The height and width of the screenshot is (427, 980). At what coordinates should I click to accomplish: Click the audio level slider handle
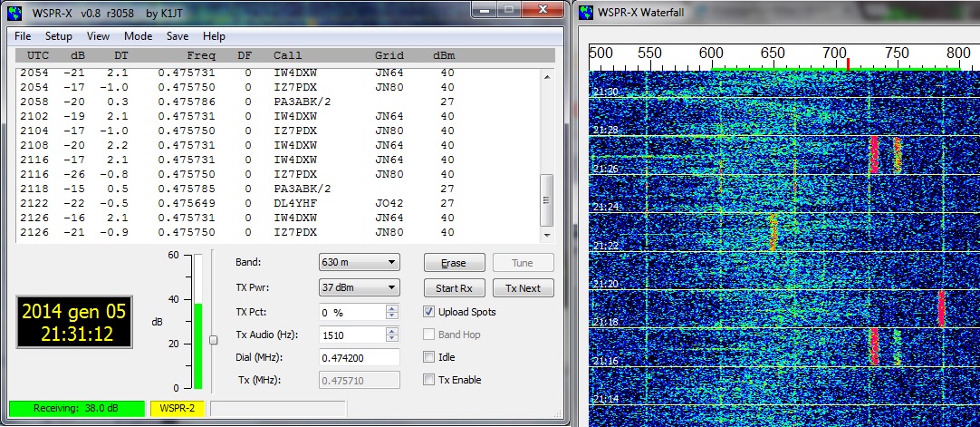213,340
